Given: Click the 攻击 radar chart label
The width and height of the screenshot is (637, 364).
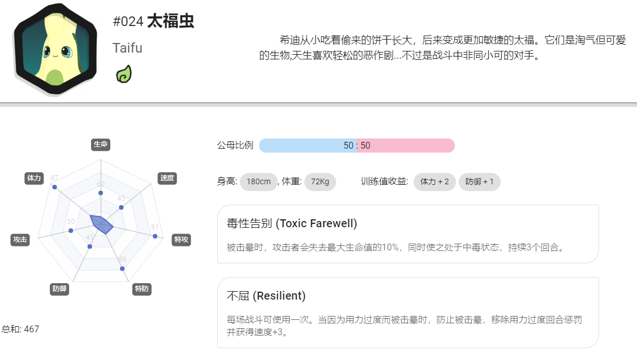Looking at the screenshot, I should (20, 240).
